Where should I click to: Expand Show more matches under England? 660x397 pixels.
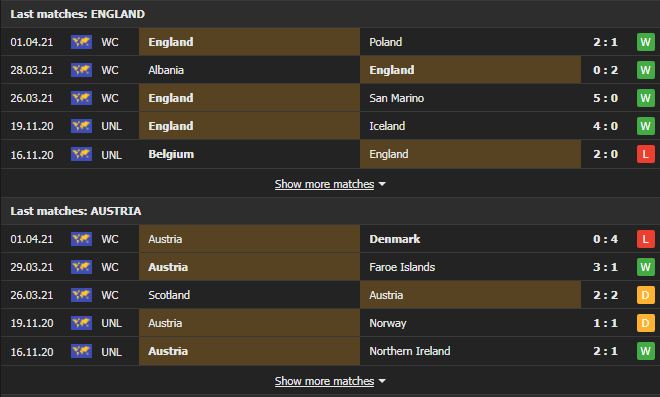click(x=324, y=184)
